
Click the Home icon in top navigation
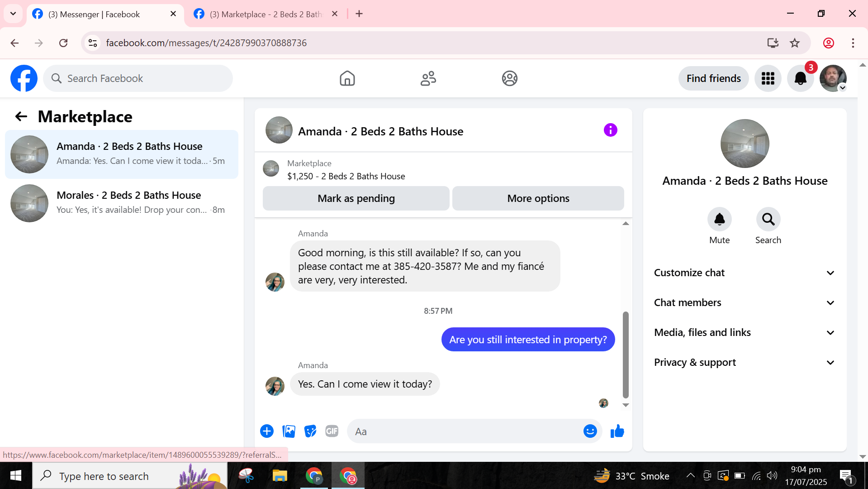pyautogui.click(x=347, y=78)
